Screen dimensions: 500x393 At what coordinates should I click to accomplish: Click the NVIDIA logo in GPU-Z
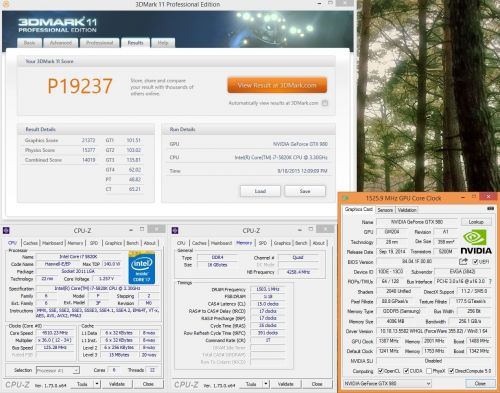[476, 242]
